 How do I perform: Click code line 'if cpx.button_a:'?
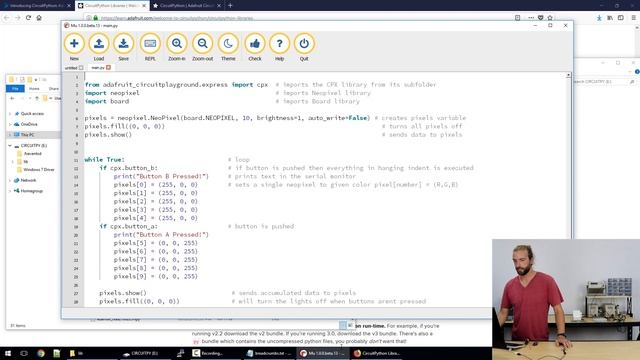click(x=128, y=227)
